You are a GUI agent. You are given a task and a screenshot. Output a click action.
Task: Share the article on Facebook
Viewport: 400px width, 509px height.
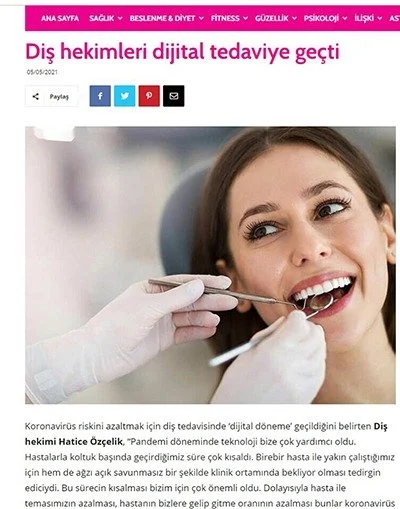click(x=100, y=96)
